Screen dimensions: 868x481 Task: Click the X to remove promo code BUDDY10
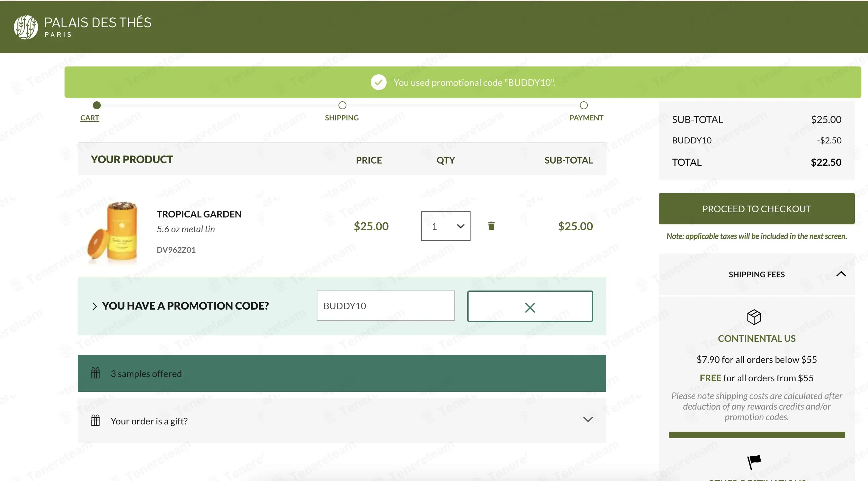pos(530,306)
